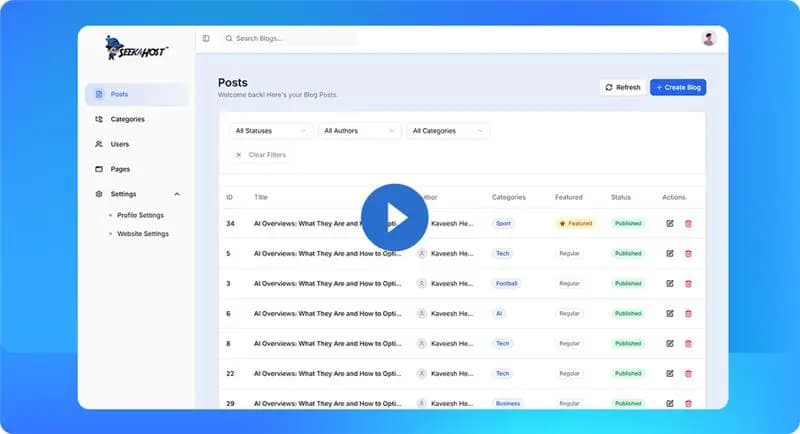Click the Regular label on post 6
800x434 pixels.
click(x=569, y=314)
